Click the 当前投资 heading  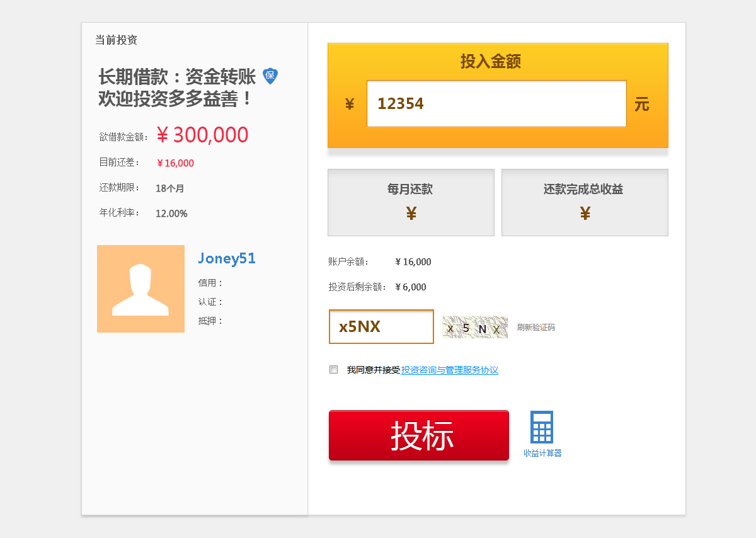point(116,40)
